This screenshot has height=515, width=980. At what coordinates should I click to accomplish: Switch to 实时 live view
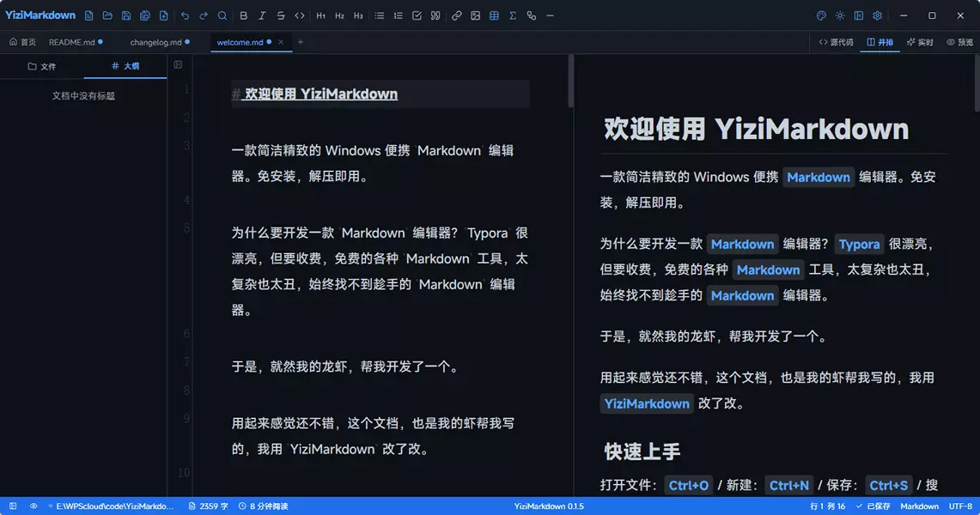tap(920, 42)
